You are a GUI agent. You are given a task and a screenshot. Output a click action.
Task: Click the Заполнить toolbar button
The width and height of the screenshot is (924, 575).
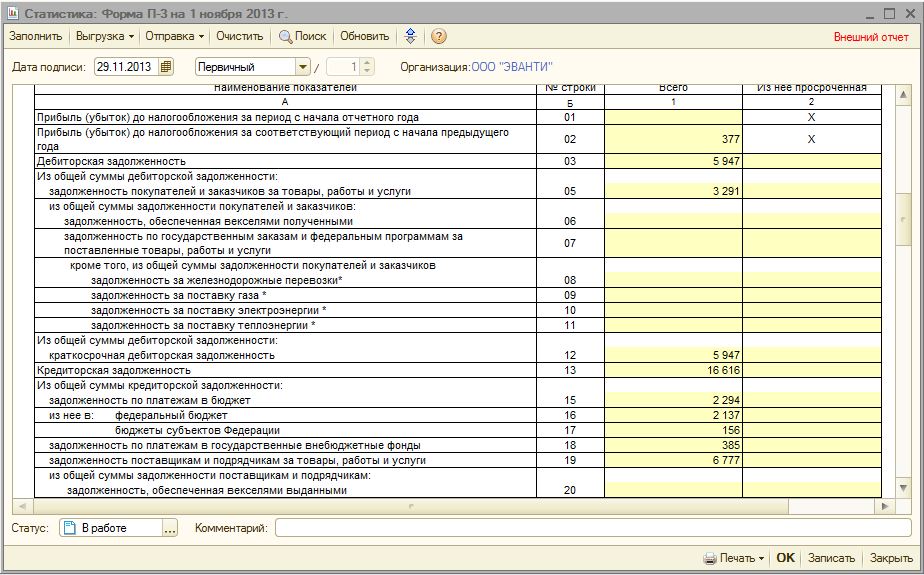point(36,36)
